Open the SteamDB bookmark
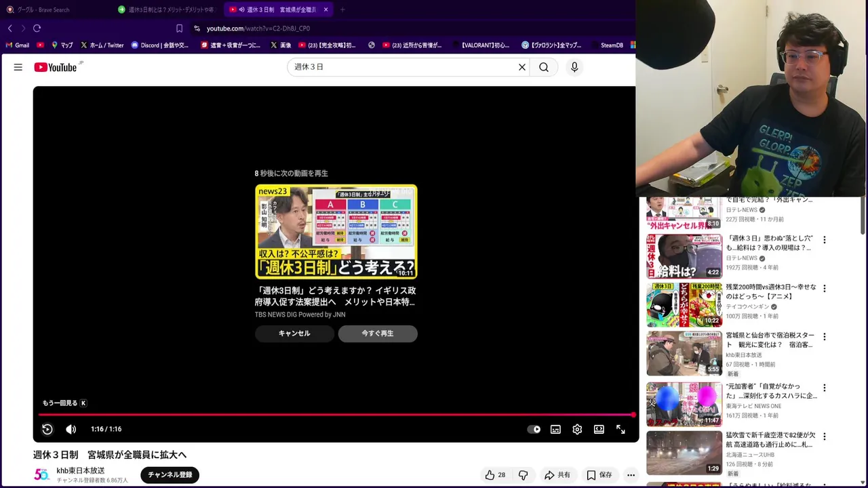868x488 pixels. tap(607, 45)
